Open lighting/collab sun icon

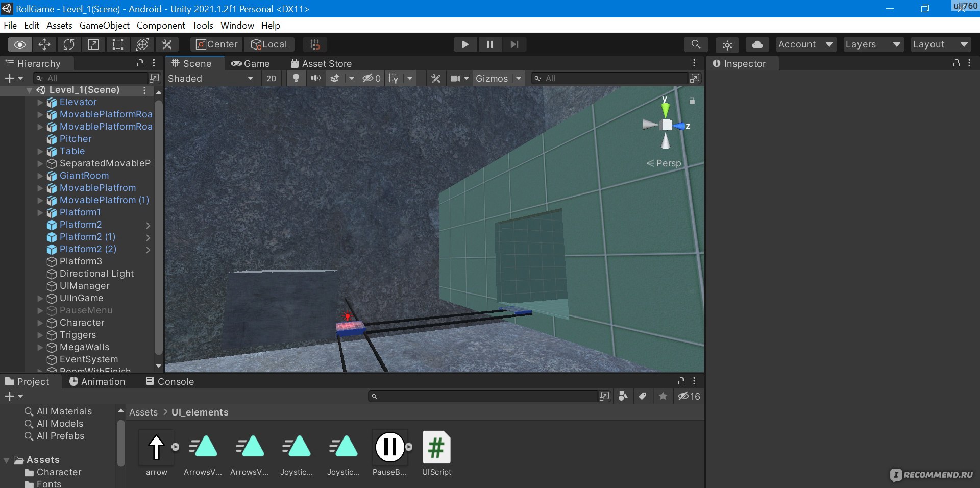(x=727, y=44)
